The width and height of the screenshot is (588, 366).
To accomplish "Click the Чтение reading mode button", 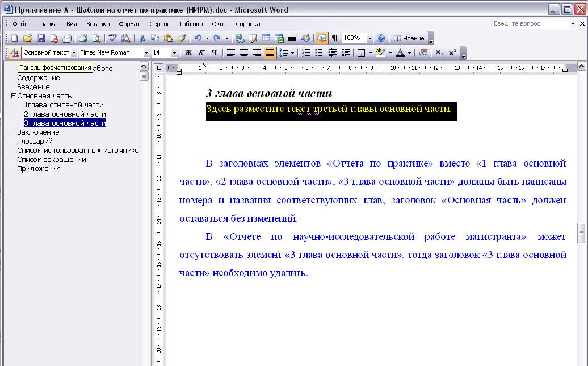I will point(409,38).
